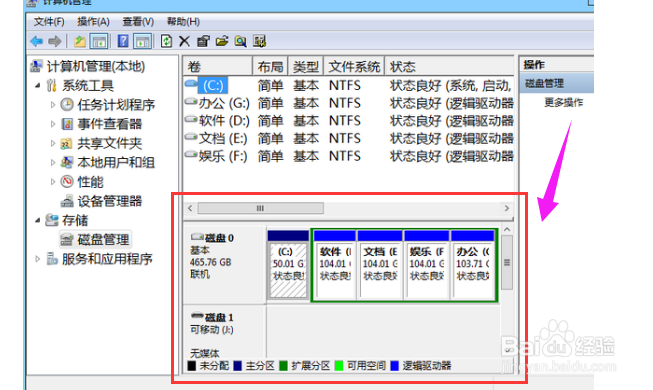Click the rightmost settings list toolbar icon
Screen dimensions: 653x390
pos(260,41)
